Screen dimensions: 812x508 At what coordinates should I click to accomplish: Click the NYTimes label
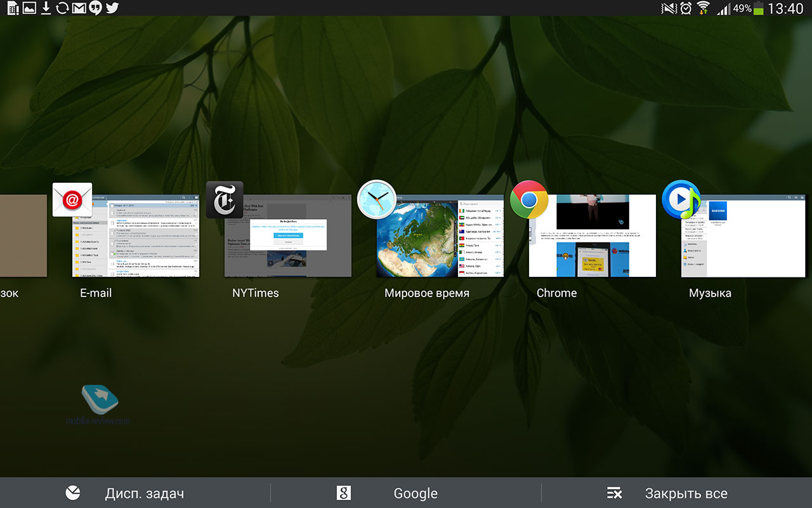pyautogui.click(x=255, y=293)
